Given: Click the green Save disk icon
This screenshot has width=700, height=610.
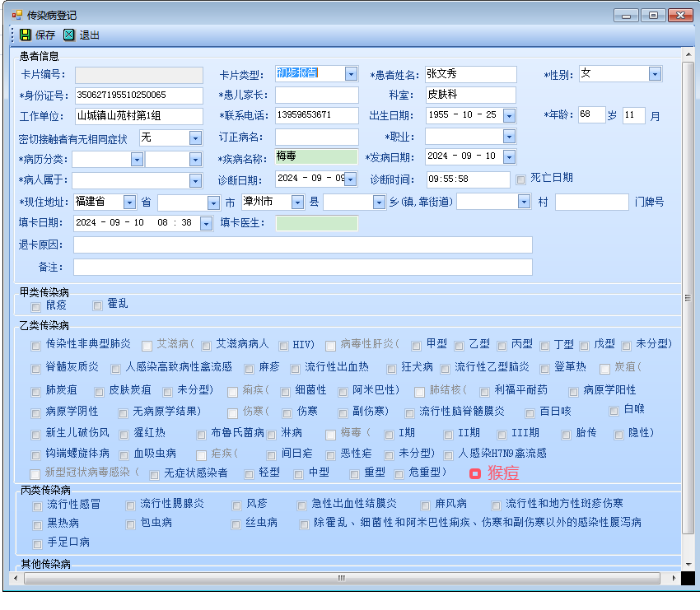Looking at the screenshot, I should pyautogui.click(x=26, y=35).
